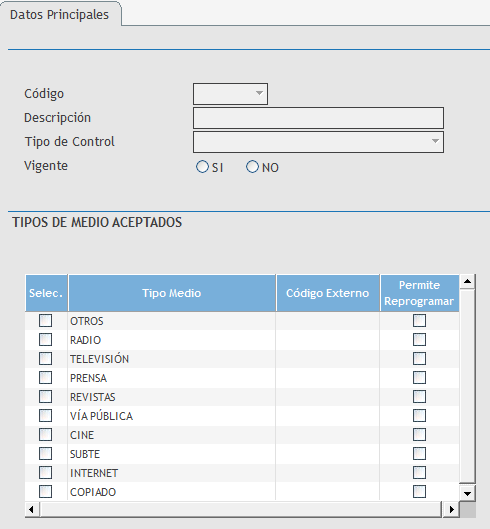Focus the Descripción input field
Screen dimensions: 490x529
click(318, 118)
